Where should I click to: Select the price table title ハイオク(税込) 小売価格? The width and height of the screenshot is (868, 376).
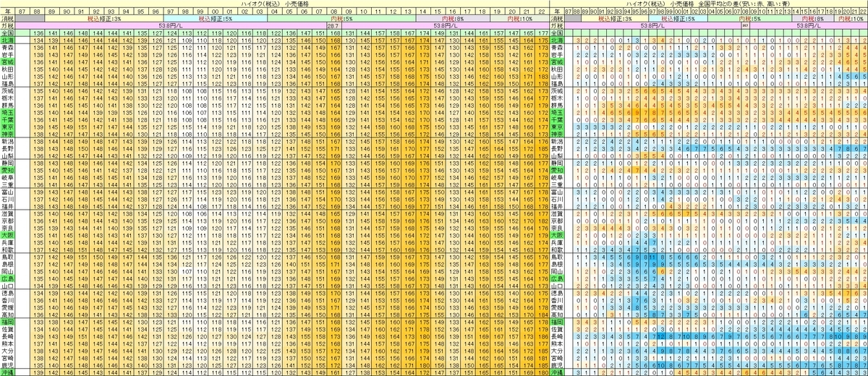pos(275,4)
